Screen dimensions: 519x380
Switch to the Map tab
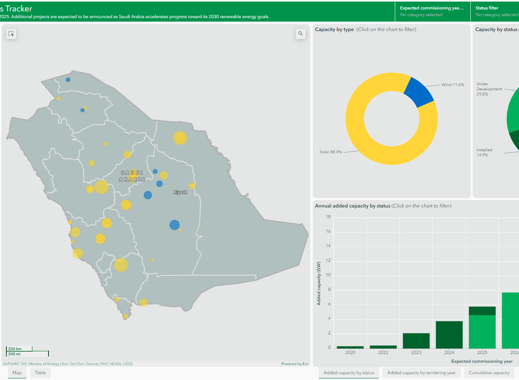(17, 373)
